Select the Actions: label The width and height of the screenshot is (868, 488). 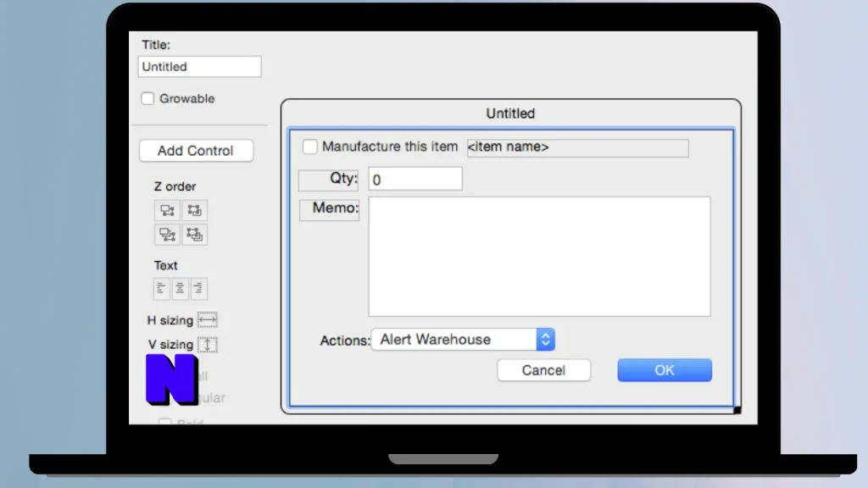(x=344, y=341)
